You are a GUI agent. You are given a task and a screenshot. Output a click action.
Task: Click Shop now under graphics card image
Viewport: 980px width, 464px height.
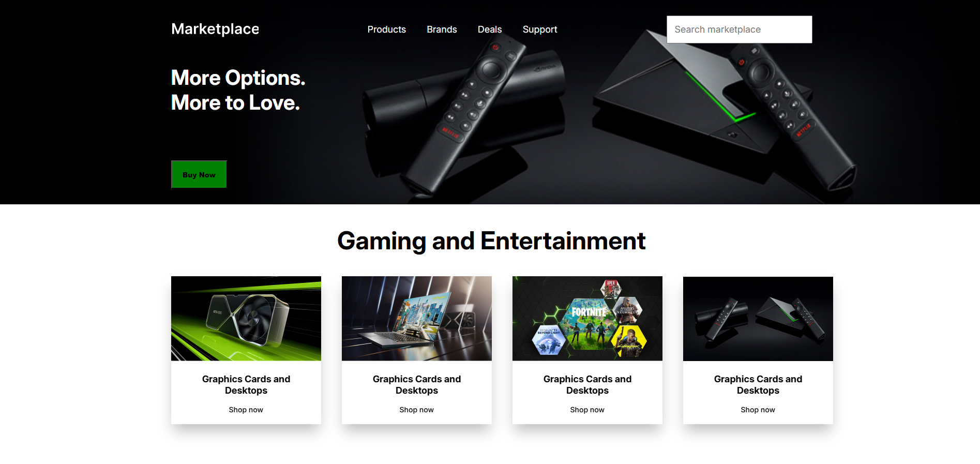pos(246,410)
